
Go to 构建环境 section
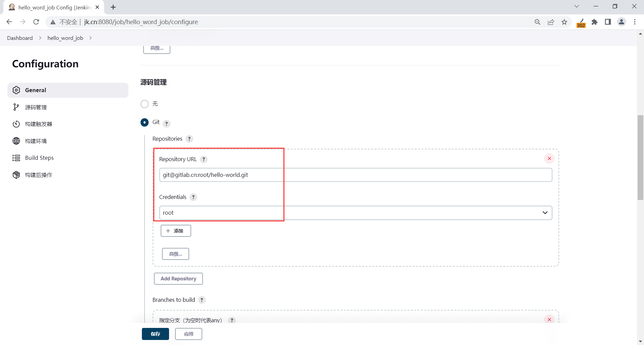[68, 141]
